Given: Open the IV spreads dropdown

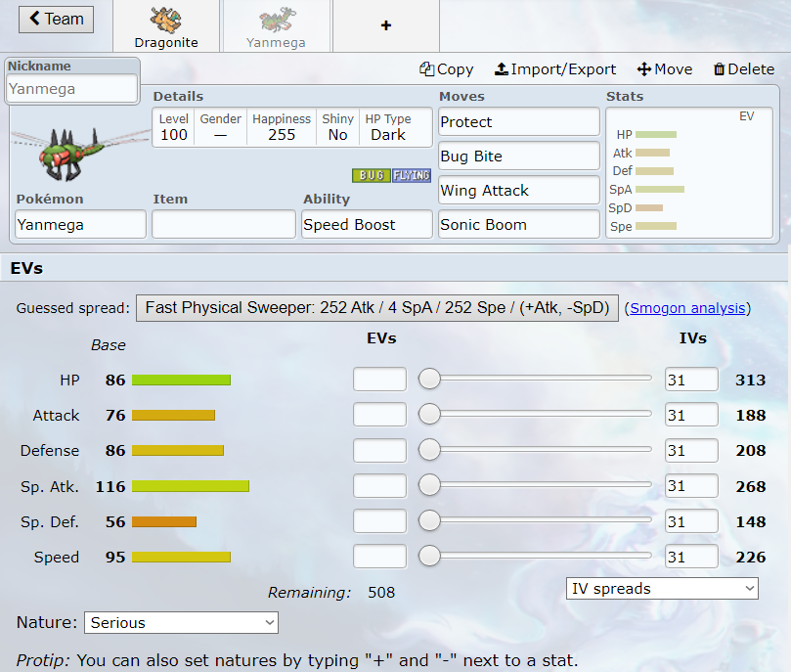Looking at the screenshot, I should (x=662, y=589).
